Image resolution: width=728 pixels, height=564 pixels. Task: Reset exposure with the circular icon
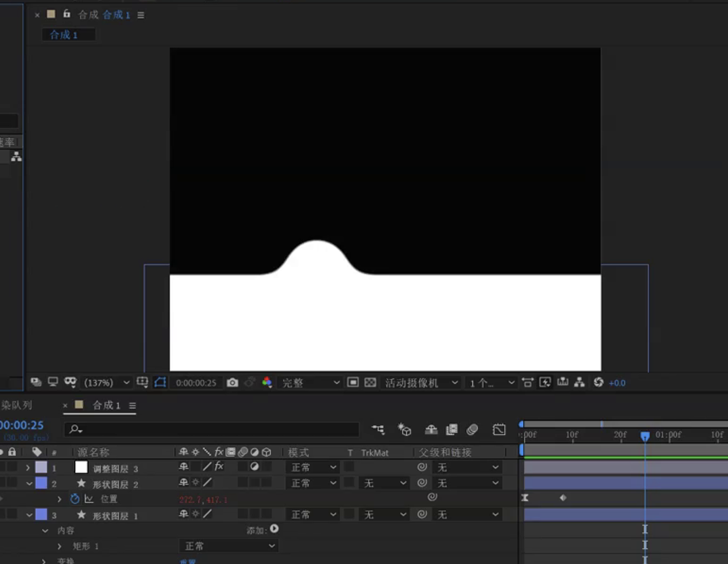coord(598,382)
